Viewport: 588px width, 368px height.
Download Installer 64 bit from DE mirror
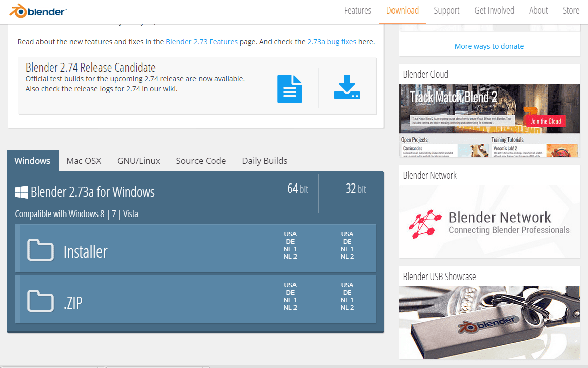click(290, 242)
